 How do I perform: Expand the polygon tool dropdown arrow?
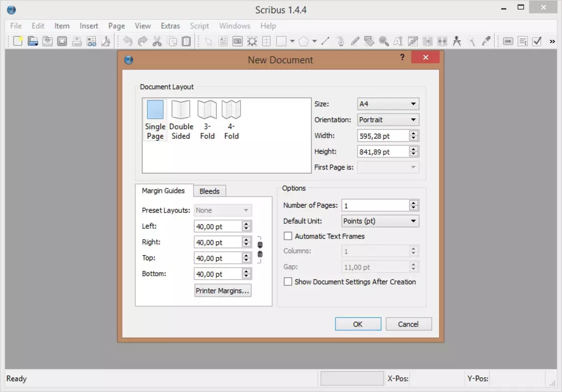[314, 41]
